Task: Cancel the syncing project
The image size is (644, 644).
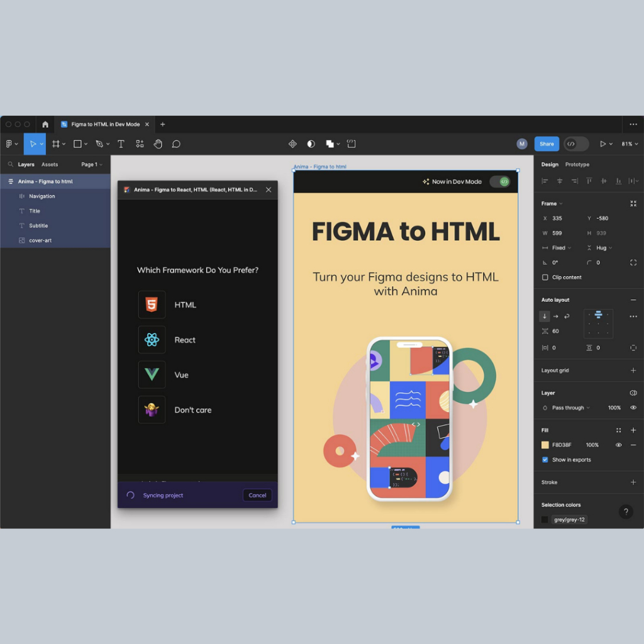Action: 257,496
